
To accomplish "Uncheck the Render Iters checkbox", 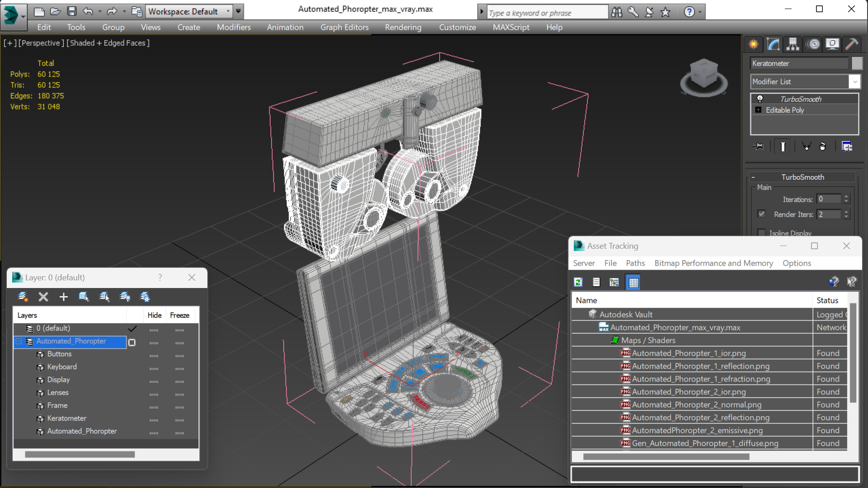I will [x=761, y=214].
